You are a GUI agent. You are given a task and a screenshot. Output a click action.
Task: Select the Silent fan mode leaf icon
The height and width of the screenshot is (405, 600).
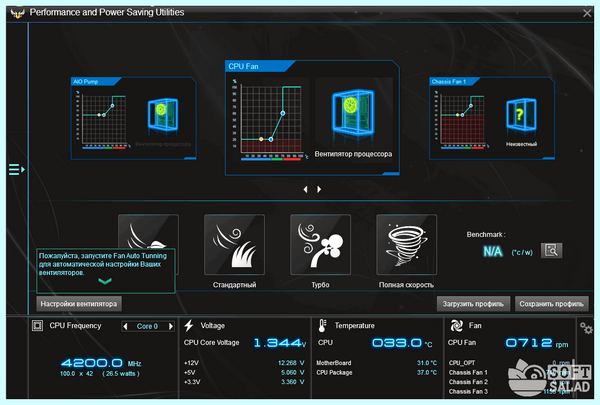pos(148,232)
